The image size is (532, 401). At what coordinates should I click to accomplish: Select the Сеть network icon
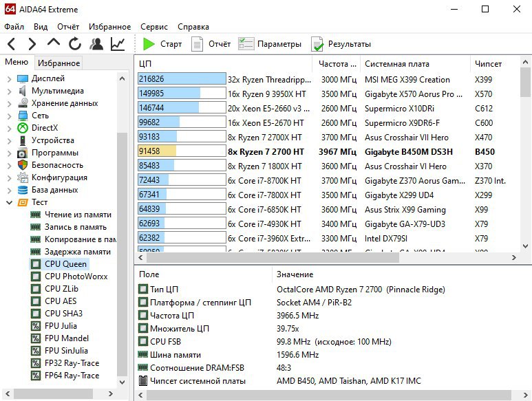click(23, 116)
